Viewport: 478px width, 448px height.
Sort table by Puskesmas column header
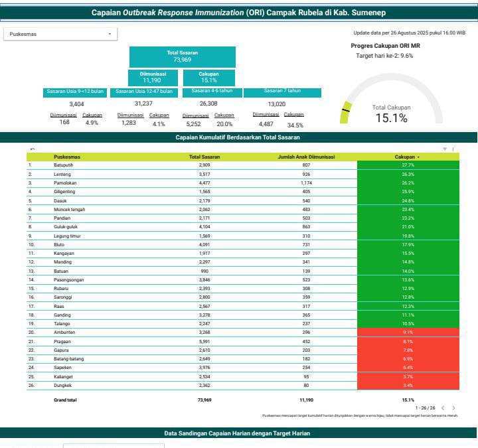[67, 157]
